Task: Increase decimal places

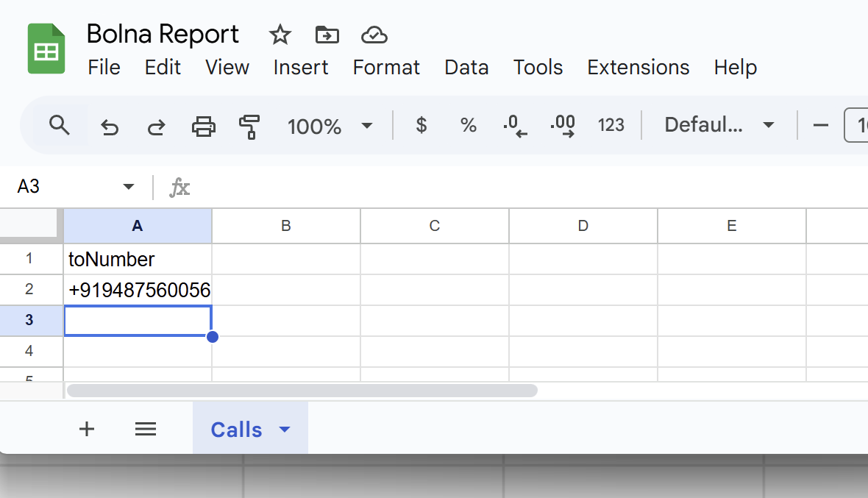Action: (x=562, y=125)
